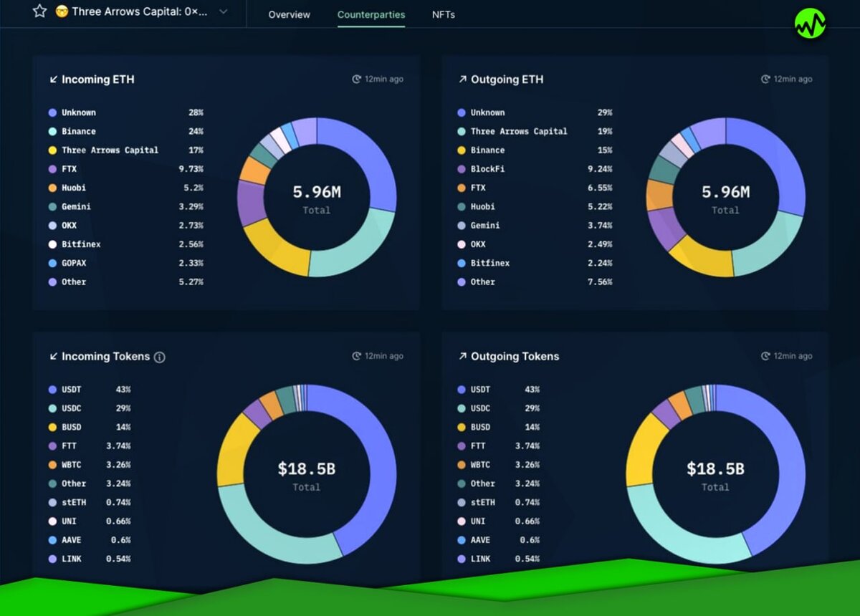Select Unknown entry in Outgoing ETH

(535, 112)
